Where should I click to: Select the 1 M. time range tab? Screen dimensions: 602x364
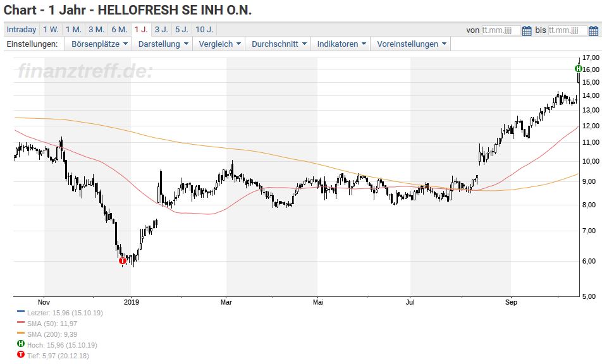(73, 30)
